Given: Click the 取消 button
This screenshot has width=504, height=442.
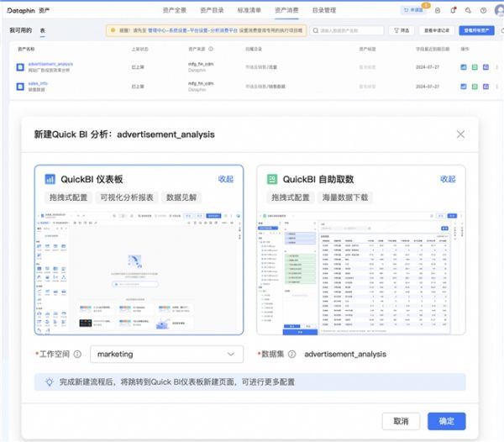Looking at the screenshot, I should [x=401, y=421].
